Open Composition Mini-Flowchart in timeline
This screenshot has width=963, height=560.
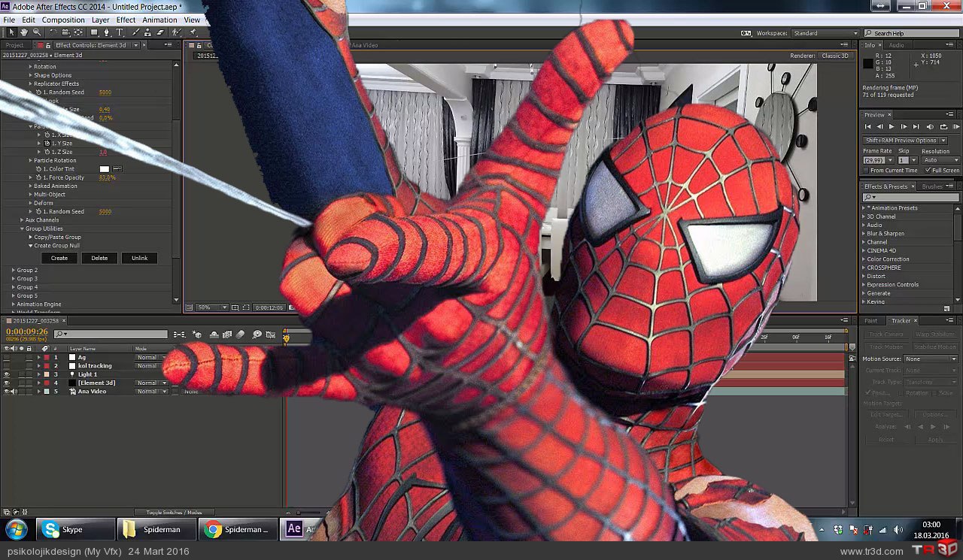point(179,334)
